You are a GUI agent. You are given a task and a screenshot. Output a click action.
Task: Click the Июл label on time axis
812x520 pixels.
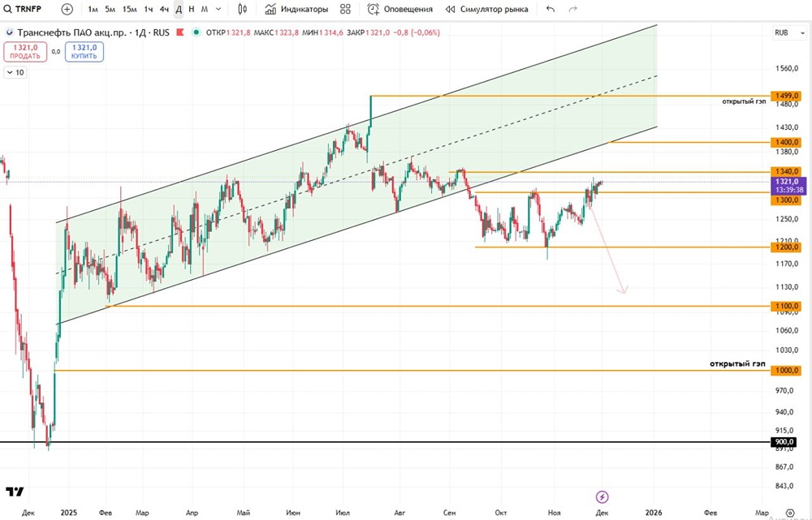point(343,513)
